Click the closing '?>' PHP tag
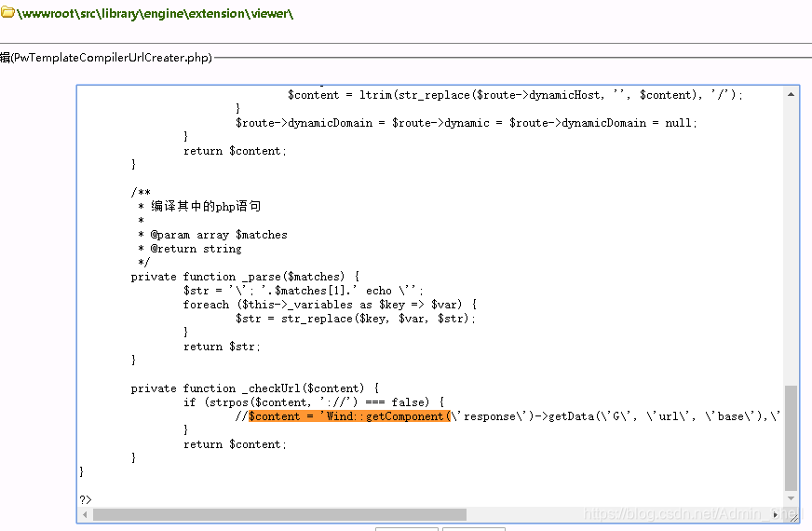The width and height of the screenshot is (812, 531). point(86,499)
